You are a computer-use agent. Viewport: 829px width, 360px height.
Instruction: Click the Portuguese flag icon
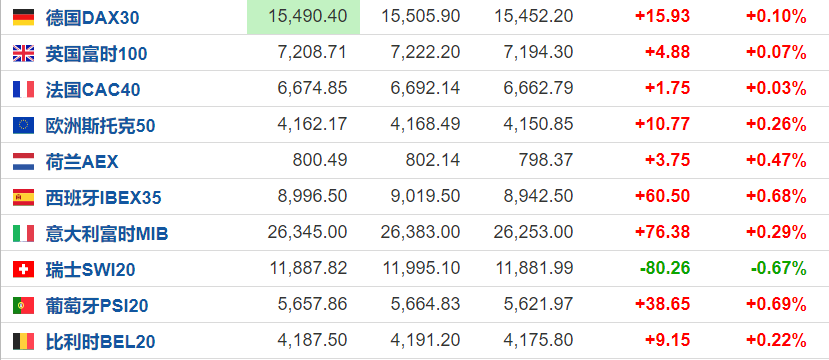point(23,305)
